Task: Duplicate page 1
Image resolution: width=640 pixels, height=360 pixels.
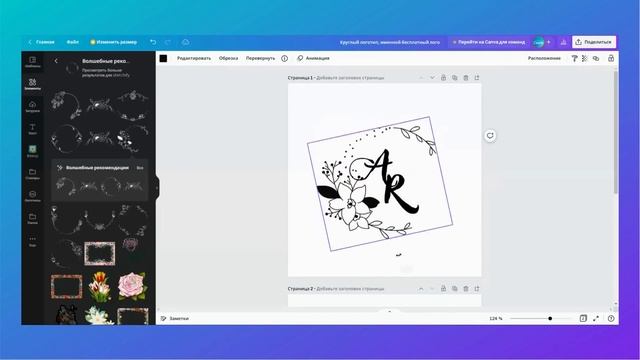Action: [454, 78]
